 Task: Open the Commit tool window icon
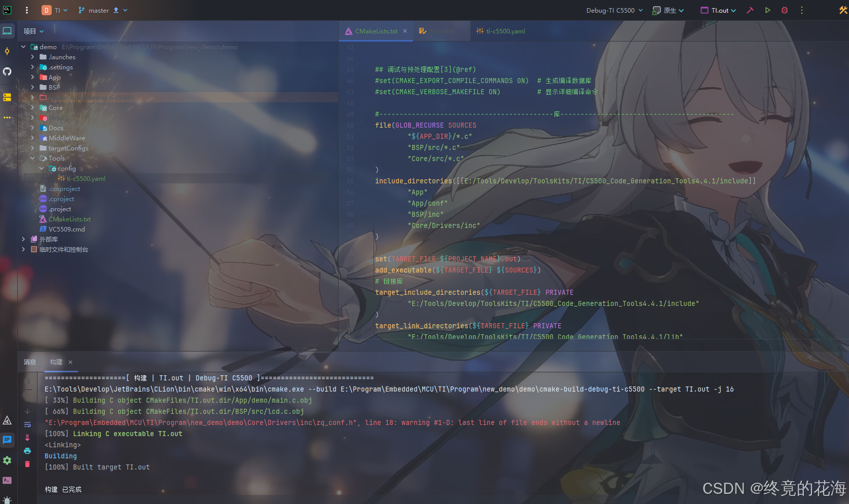click(x=7, y=51)
